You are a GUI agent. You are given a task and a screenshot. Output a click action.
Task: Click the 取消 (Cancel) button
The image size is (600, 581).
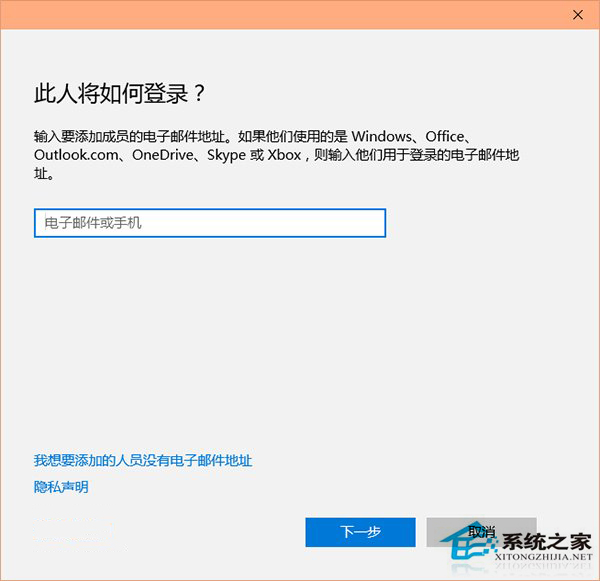[x=481, y=532]
